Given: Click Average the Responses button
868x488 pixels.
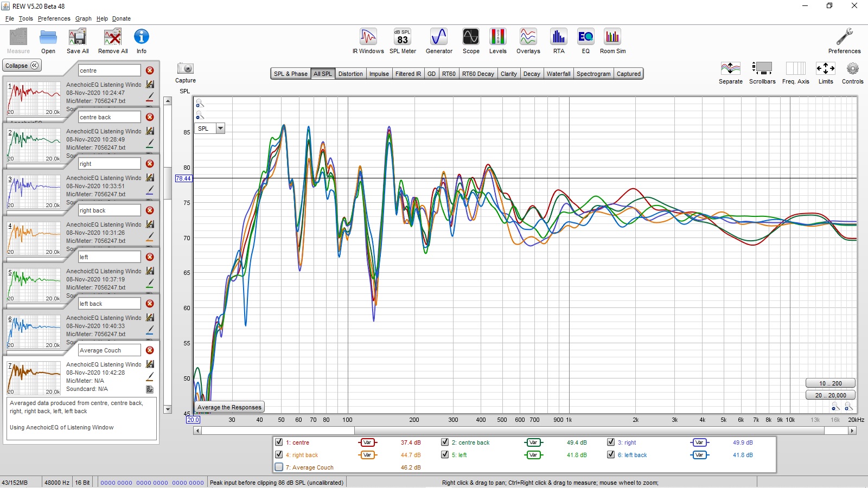Looking at the screenshot, I should tap(229, 407).
